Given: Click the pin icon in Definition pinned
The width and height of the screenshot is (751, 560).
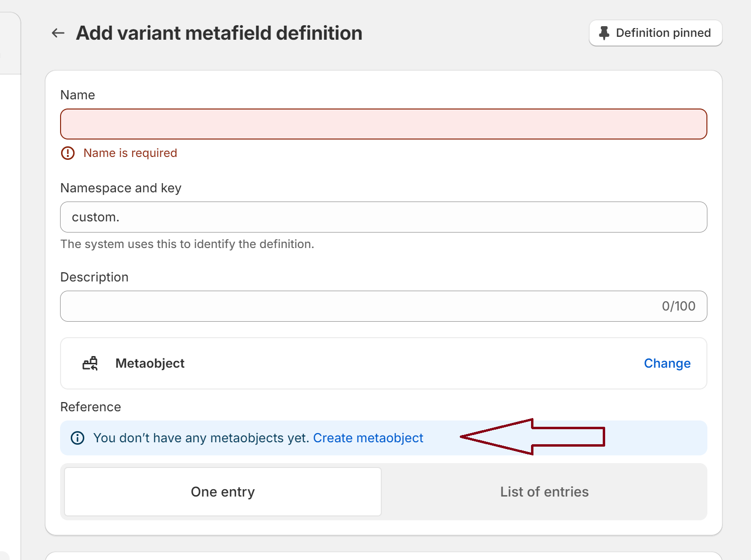Looking at the screenshot, I should click(604, 33).
